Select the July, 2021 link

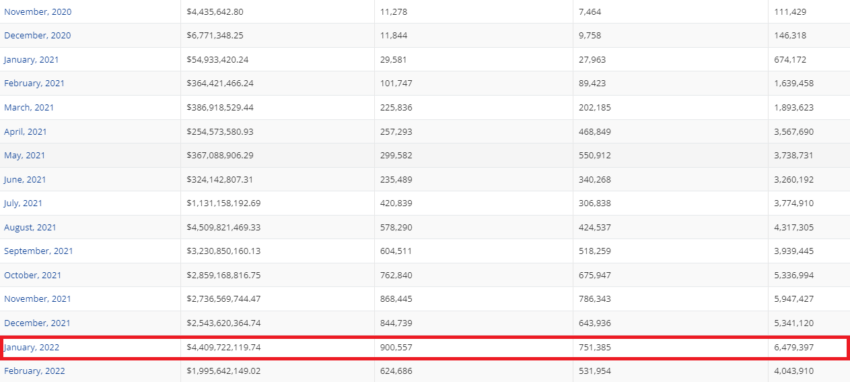(x=23, y=203)
